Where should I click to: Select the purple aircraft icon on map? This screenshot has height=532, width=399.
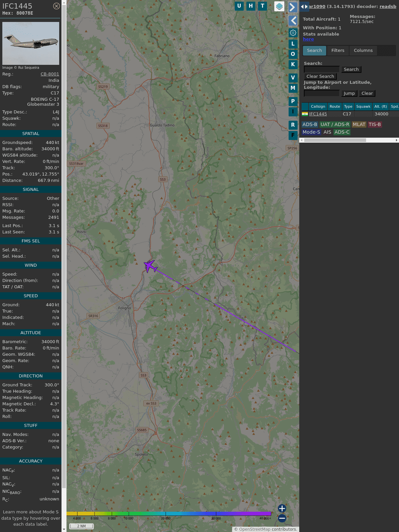coord(151,266)
